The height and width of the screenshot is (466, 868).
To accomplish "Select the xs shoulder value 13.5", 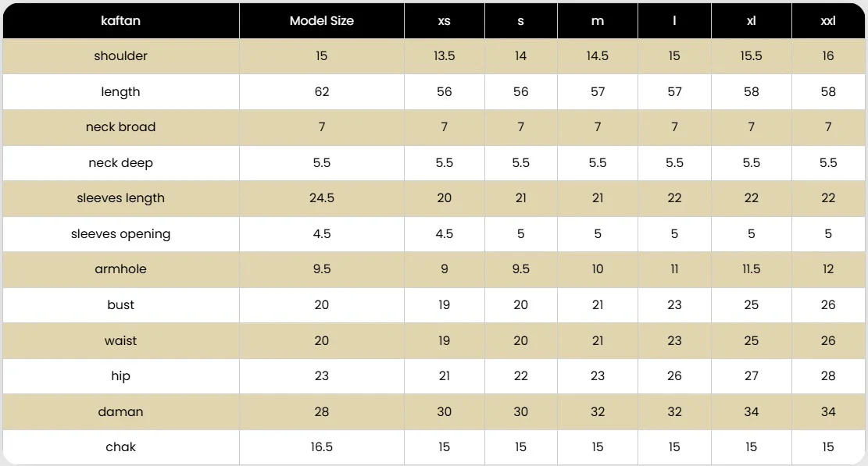I will point(444,56).
